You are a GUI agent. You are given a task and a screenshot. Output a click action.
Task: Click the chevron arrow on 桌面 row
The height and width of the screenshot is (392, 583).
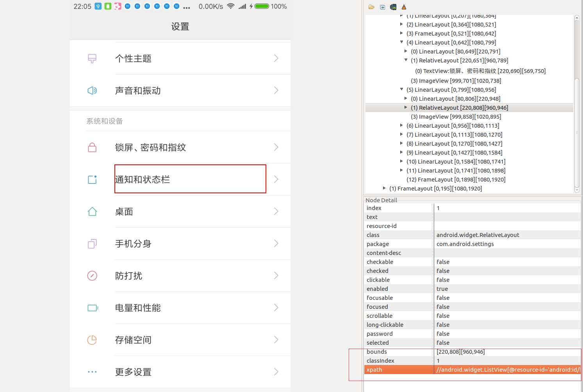(x=276, y=212)
